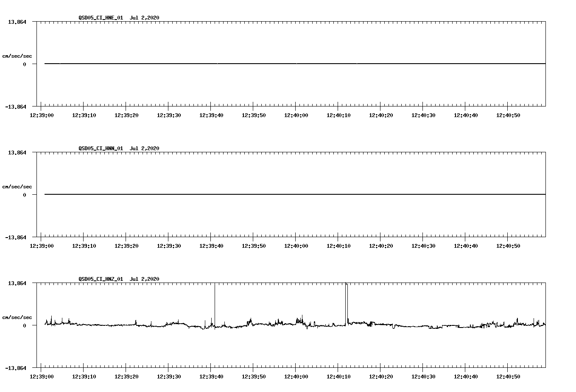Click 12:40:00 time label under HNE chart
This screenshot has width=576, height=392.
click(296, 115)
